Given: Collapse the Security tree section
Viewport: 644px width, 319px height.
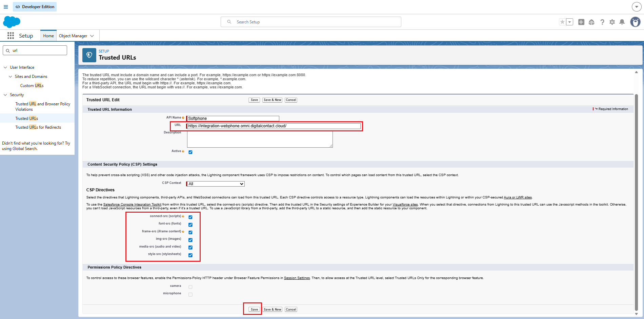Looking at the screenshot, I should [5, 95].
